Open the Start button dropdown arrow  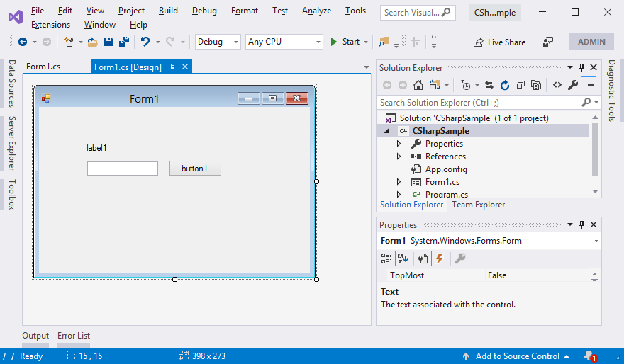click(x=366, y=42)
